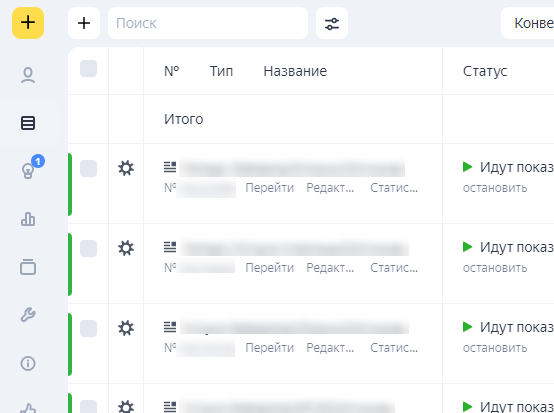The height and width of the screenshot is (413, 554).
Task: Open the gear menu for third campaign
Action: [x=126, y=328]
